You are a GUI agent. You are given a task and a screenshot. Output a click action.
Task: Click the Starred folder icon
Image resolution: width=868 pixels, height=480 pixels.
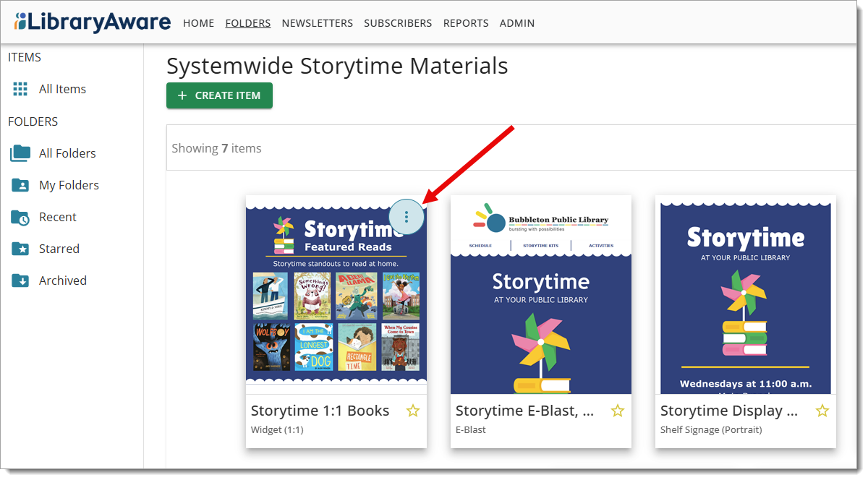pos(20,249)
